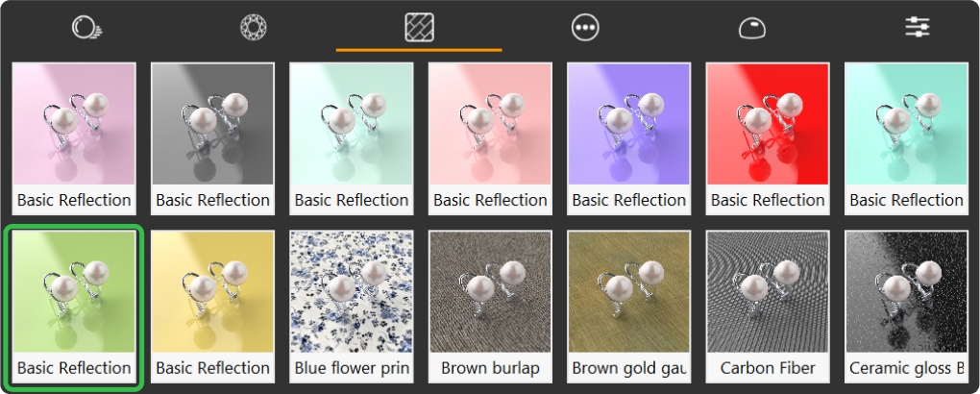Open the more options ellipsis icon
The width and height of the screenshot is (980, 394).
[585, 28]
